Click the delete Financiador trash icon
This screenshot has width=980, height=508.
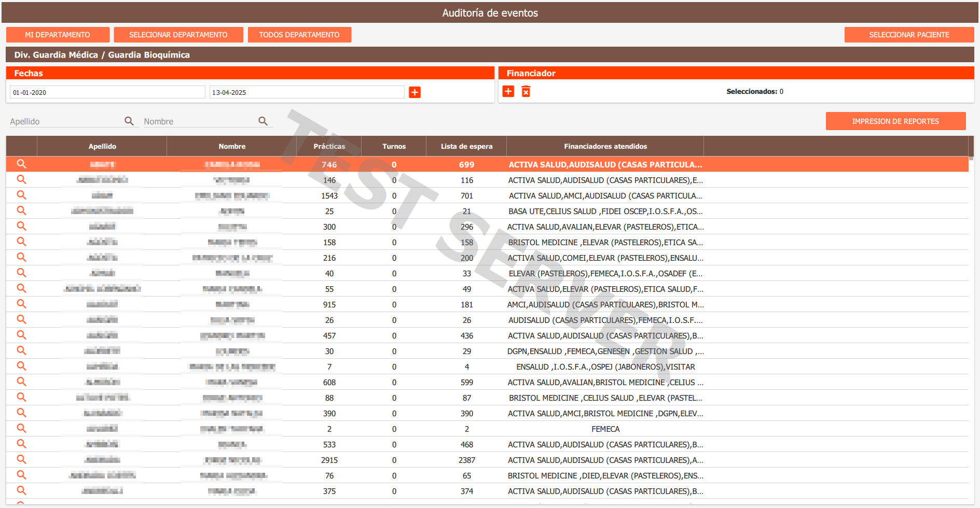point(526,91)
